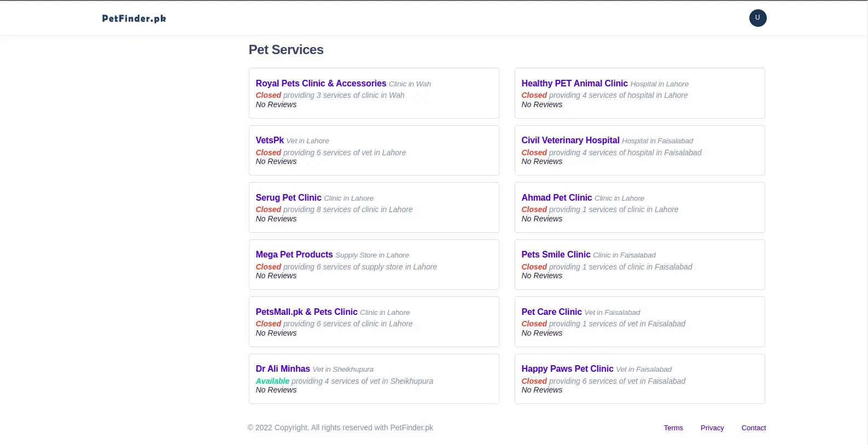868x445 pixels.
Task: Open Serug Pet Clinic listing
Action: 288,198
